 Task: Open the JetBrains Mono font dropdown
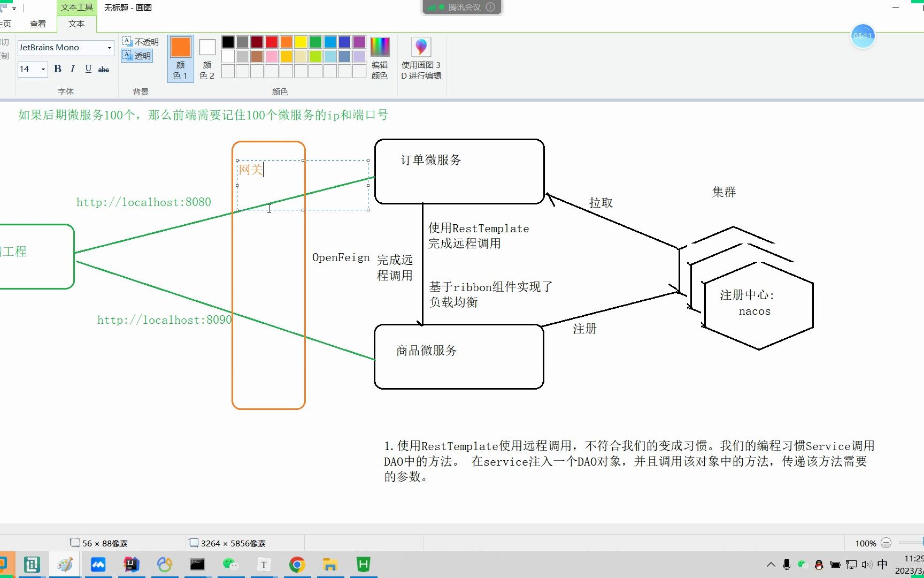[x=109, y=48]
